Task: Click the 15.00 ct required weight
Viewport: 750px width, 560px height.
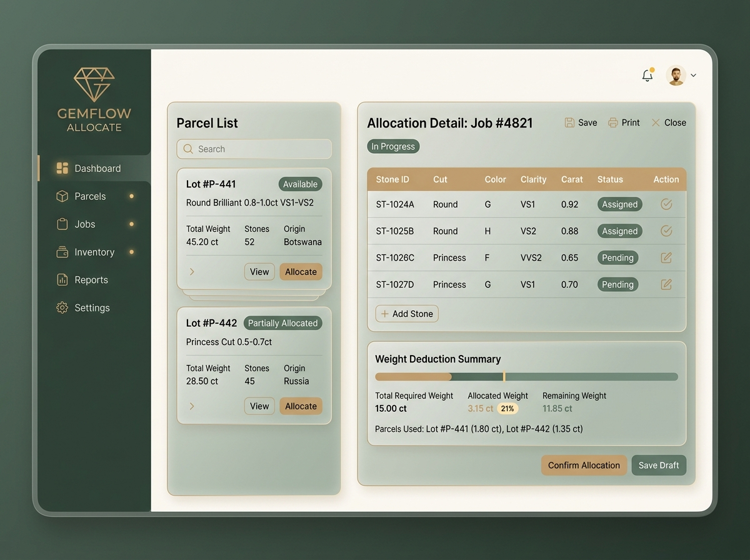Action: click(391, 409)
